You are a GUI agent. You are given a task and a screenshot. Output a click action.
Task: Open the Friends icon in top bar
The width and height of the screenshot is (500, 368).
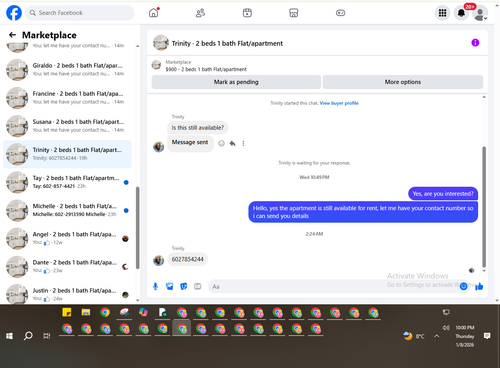click(x=200, y=13)
